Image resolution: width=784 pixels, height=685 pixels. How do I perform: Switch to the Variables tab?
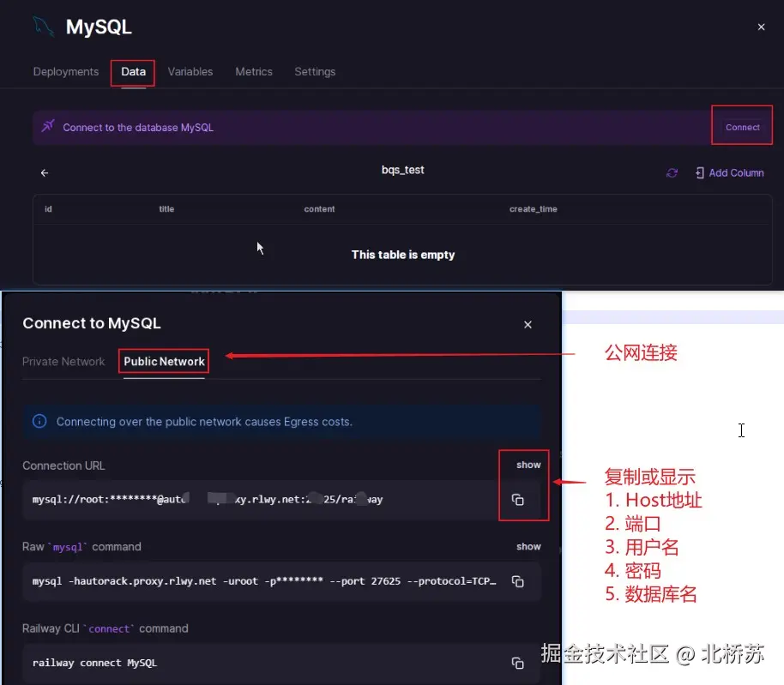click(x=190, y=71)
